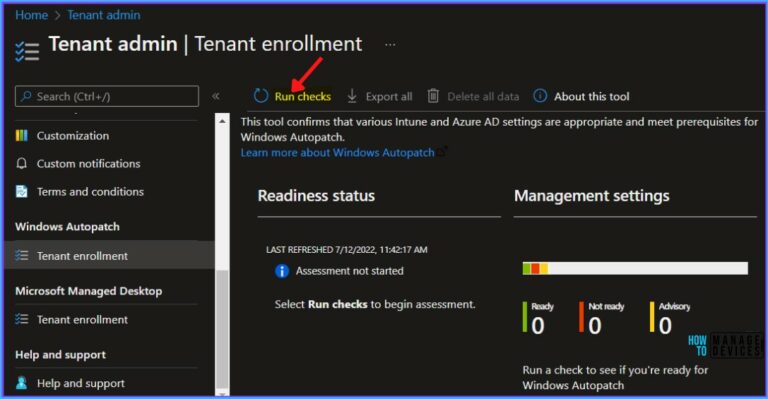Click the Assessment not started info icon
The width and height of the screenshot is (768, 399).
(x=282, y=271)
